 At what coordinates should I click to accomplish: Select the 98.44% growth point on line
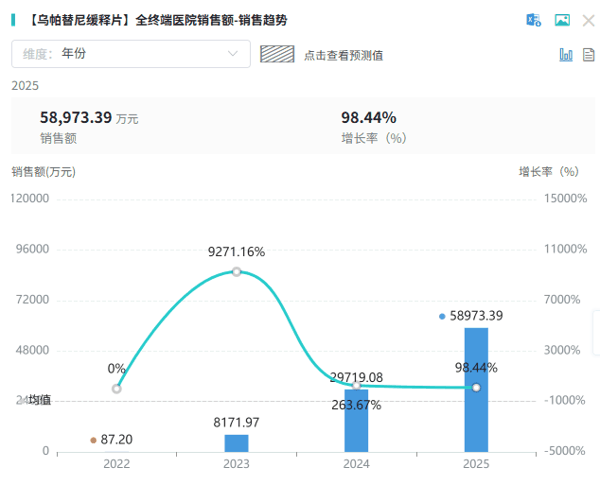[476, 387]
